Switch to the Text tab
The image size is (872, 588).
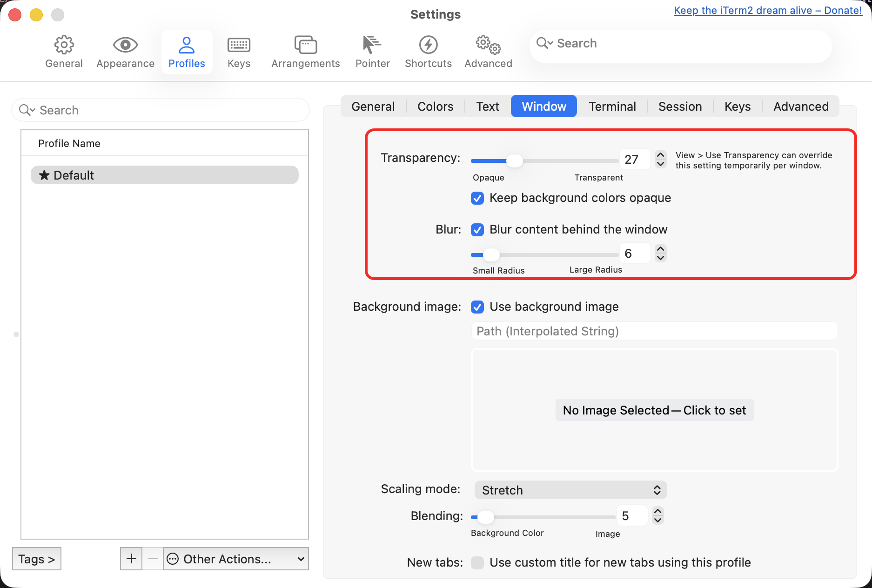coord(488,107)
